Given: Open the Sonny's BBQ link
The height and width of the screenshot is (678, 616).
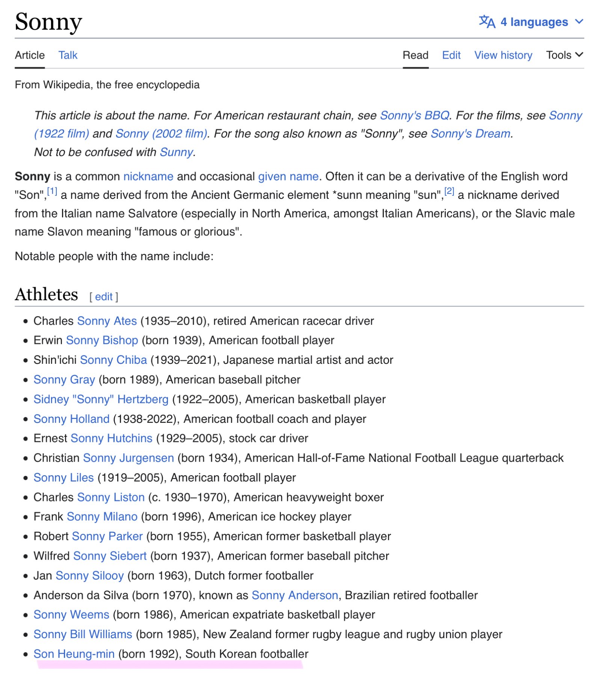Looking at the screenshot, I should tap(414, 115).
